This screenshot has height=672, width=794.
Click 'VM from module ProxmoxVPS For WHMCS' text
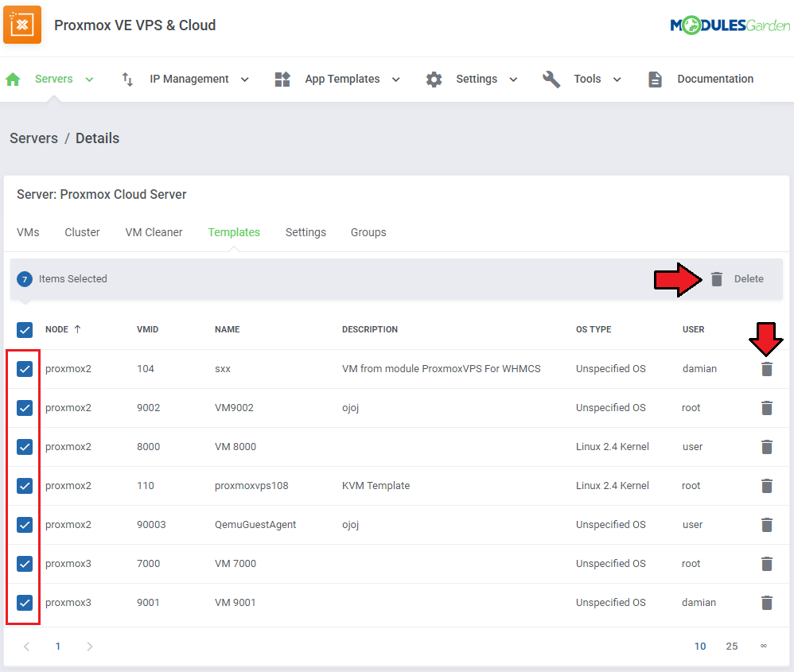441,369
